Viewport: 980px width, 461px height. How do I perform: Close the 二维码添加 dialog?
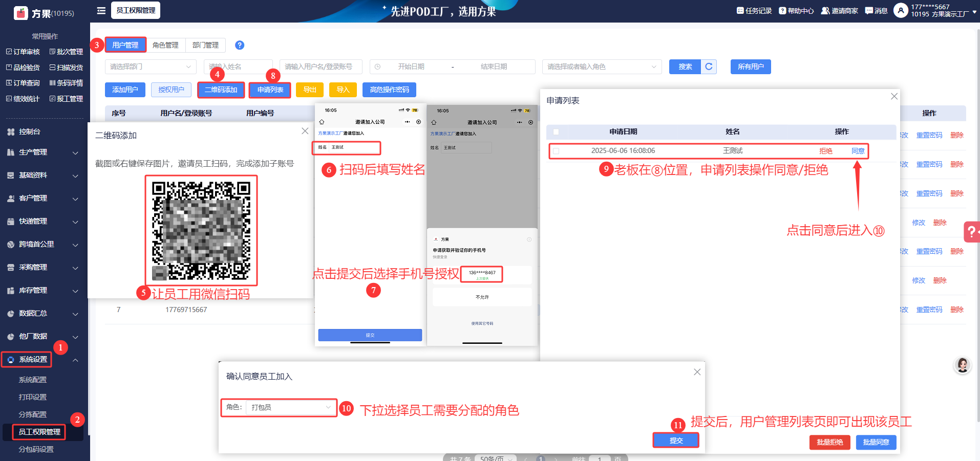305,131
